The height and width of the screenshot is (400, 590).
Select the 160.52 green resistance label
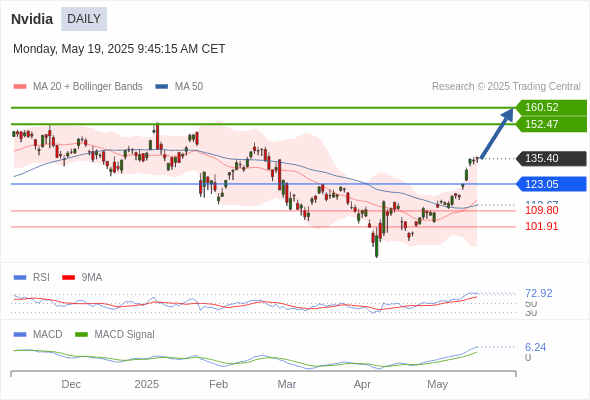tap(551, 107)
